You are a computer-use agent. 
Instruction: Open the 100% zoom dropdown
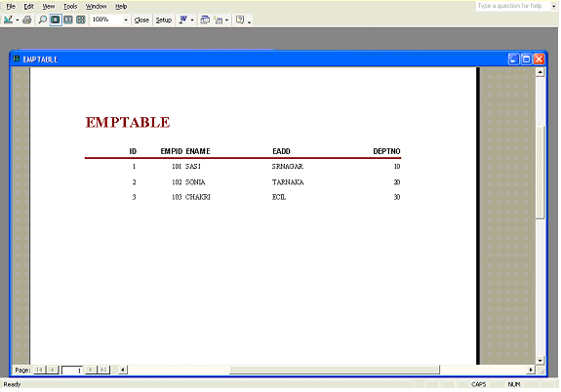(x=126, y=20)
